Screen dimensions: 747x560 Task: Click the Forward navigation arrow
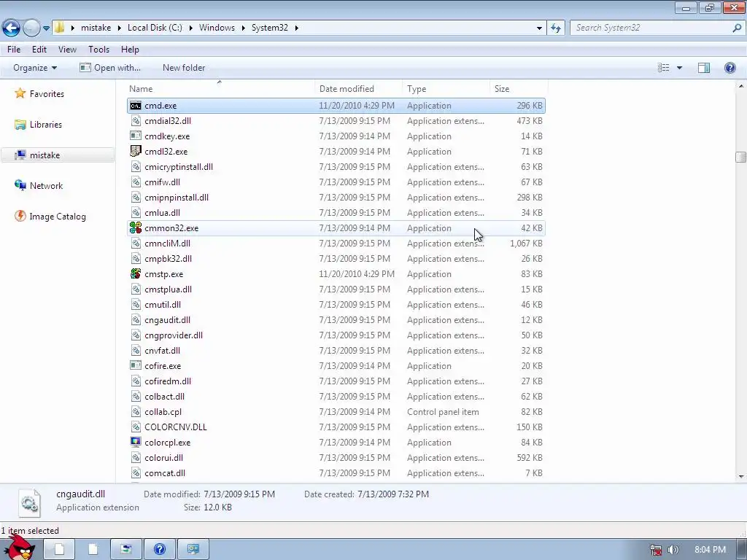coord(31,28)
